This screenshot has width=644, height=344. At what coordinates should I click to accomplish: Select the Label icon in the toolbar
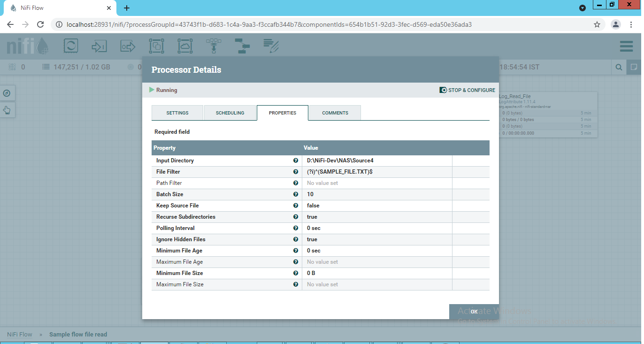pos(271,46)
